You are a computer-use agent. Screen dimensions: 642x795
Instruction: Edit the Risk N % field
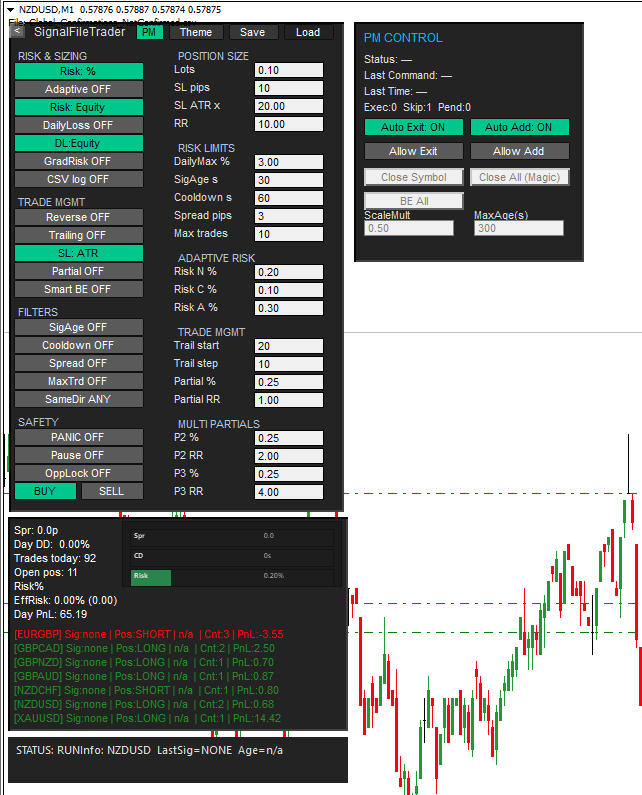tap(289, 272)
